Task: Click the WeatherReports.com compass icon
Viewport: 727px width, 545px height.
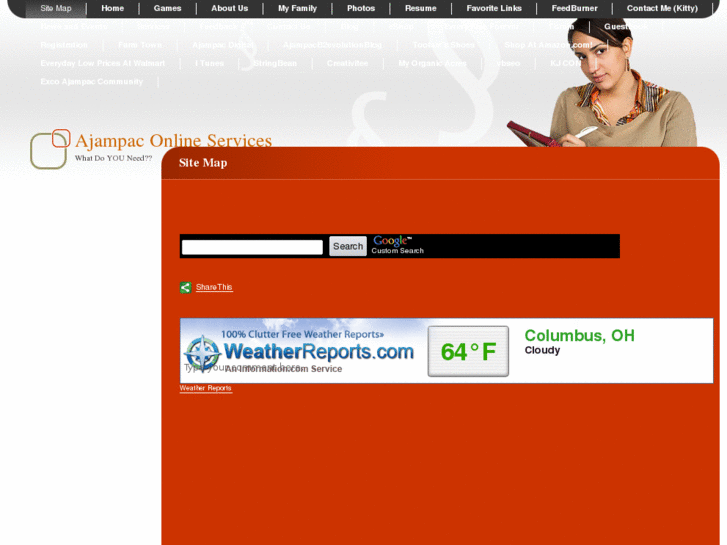Action: click(x=203, y=354)
